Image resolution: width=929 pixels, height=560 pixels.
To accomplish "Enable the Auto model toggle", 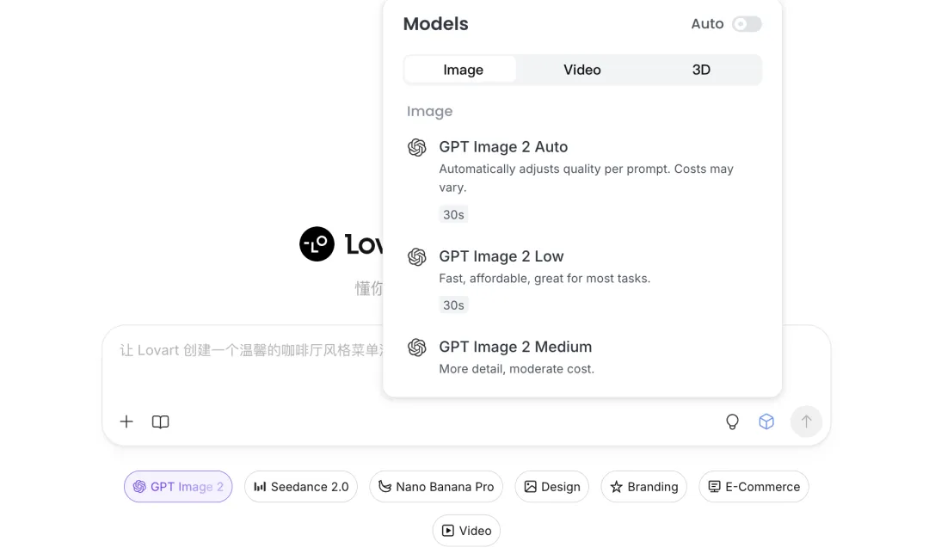I will [x=747, y=24].
